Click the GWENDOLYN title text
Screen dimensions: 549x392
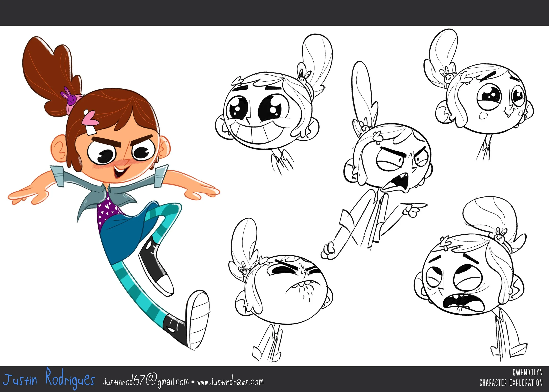527,373
